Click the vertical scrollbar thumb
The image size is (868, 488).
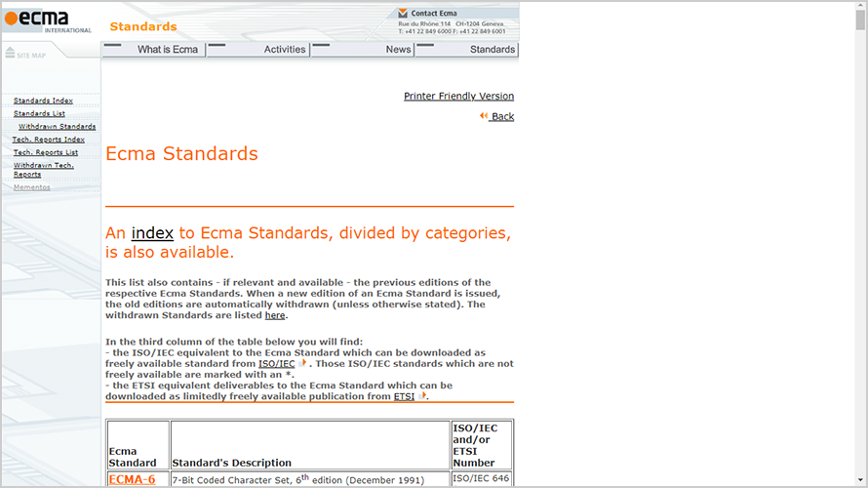tap(859, 20)
